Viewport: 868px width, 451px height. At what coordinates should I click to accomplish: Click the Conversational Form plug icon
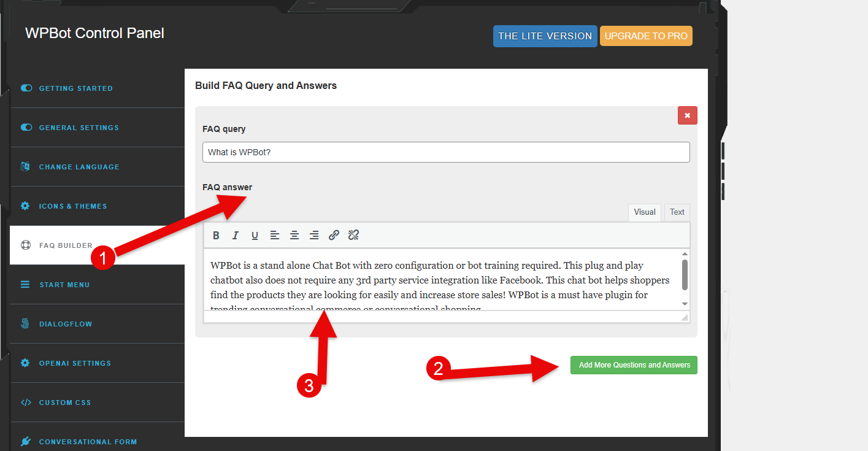pos(25,442)
